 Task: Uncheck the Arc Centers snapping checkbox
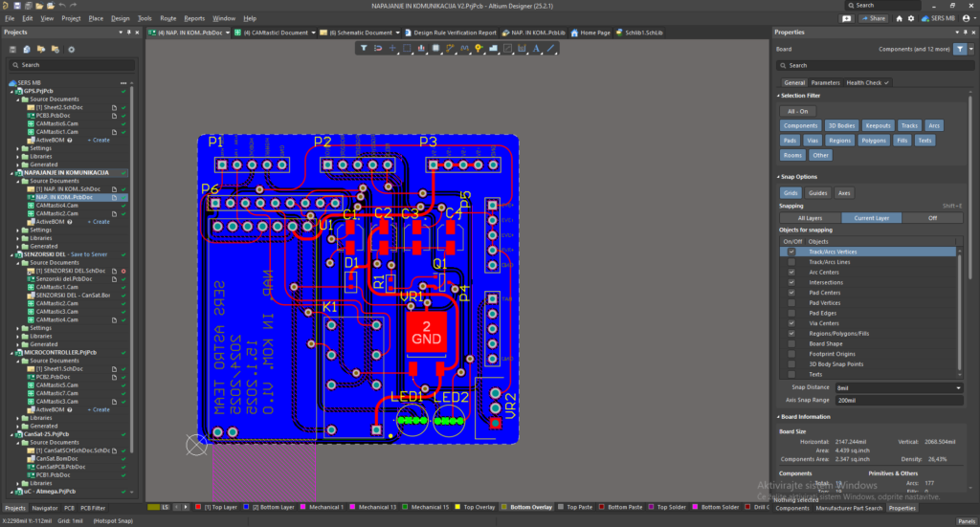[x=791, y=273]
